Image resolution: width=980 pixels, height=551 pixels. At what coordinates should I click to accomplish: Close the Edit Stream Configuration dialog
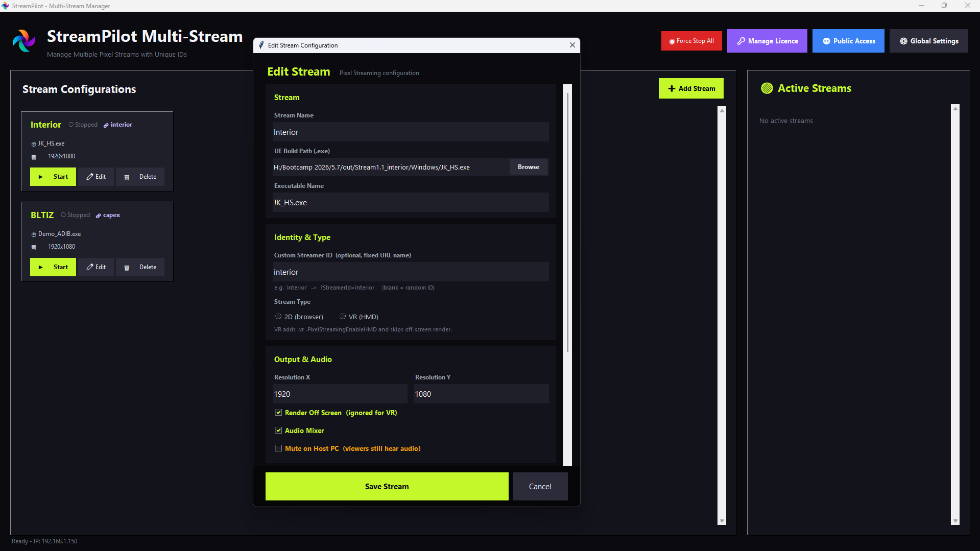(x=572, y=45)
